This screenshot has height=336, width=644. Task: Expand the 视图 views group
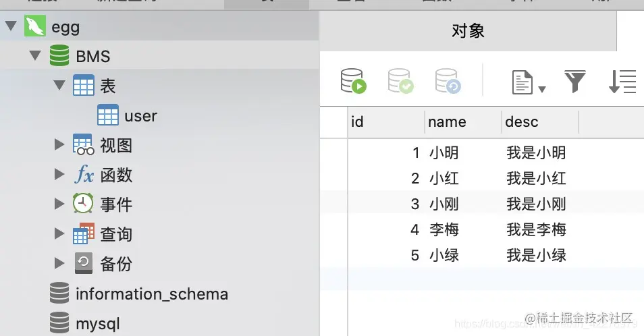tap(59, 144)
